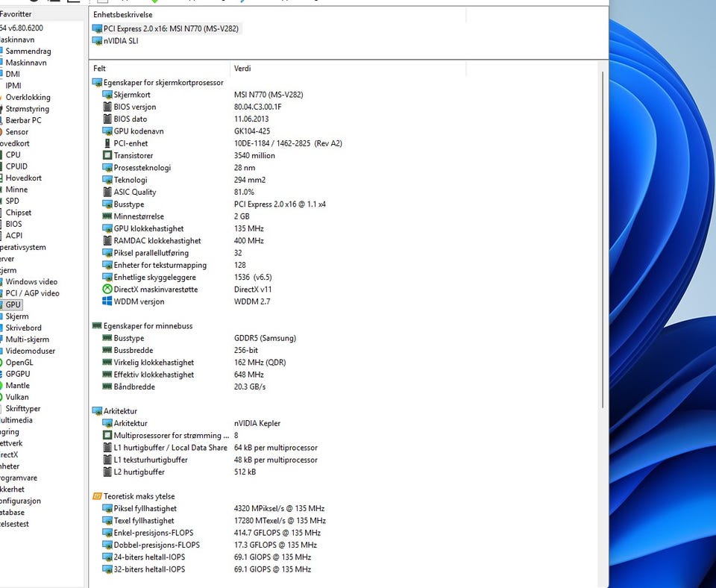
Task: Select OpenGL in the sidebar
Action: [19, 363]
